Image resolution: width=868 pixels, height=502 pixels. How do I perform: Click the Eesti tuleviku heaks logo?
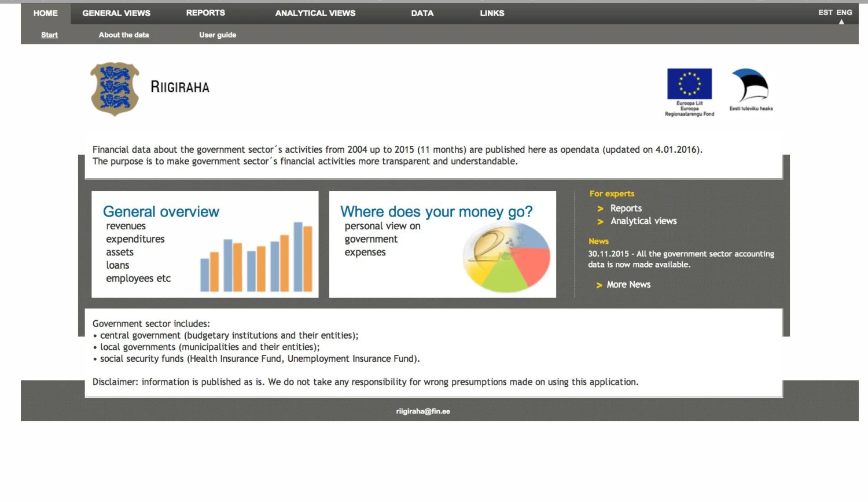(x=751, y=86)
